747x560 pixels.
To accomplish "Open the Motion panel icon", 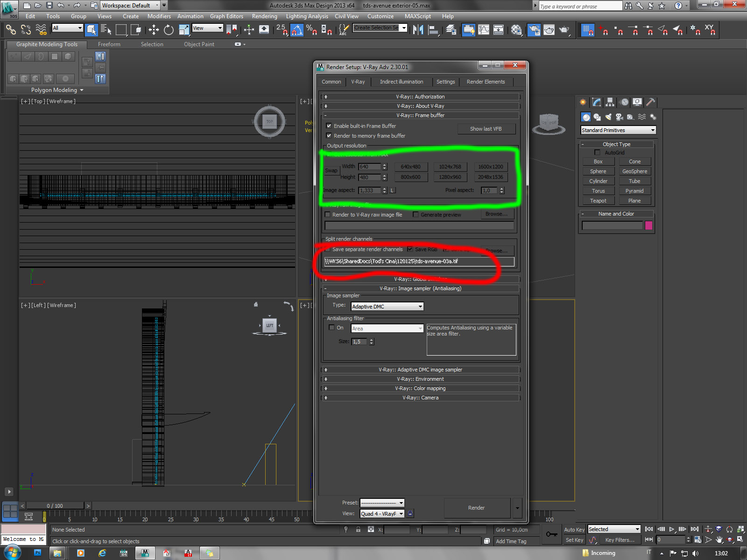I will [624, 102].
